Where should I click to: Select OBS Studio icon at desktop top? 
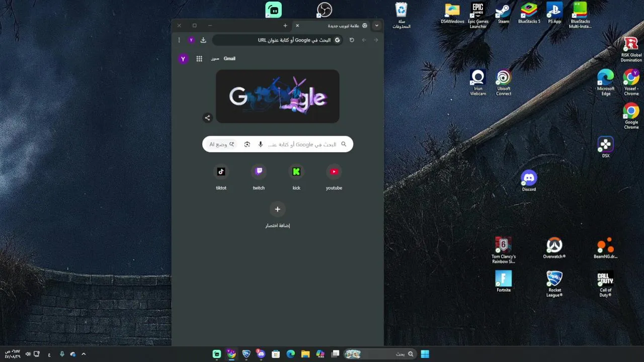[x=325, y=10]
